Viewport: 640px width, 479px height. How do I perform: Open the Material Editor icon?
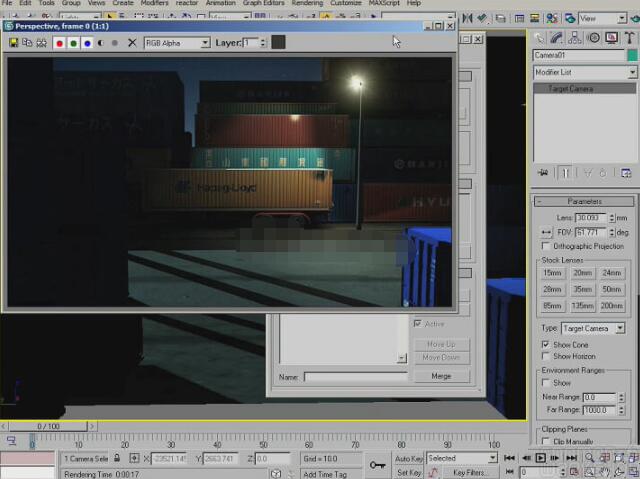click(552, 18)
